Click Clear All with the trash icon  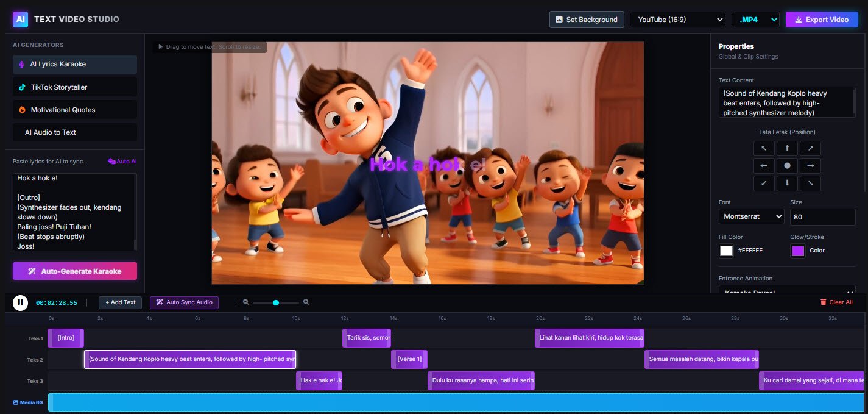[836, 302]
